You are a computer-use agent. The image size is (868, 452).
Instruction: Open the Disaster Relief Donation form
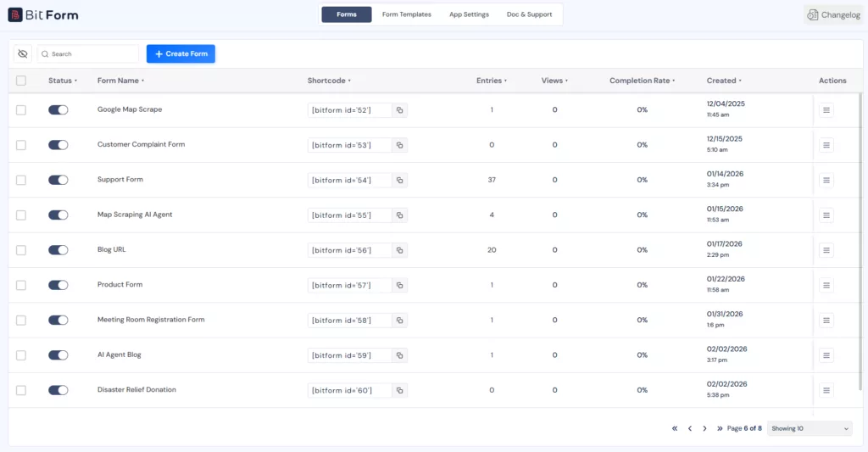(x=136, y=390)
